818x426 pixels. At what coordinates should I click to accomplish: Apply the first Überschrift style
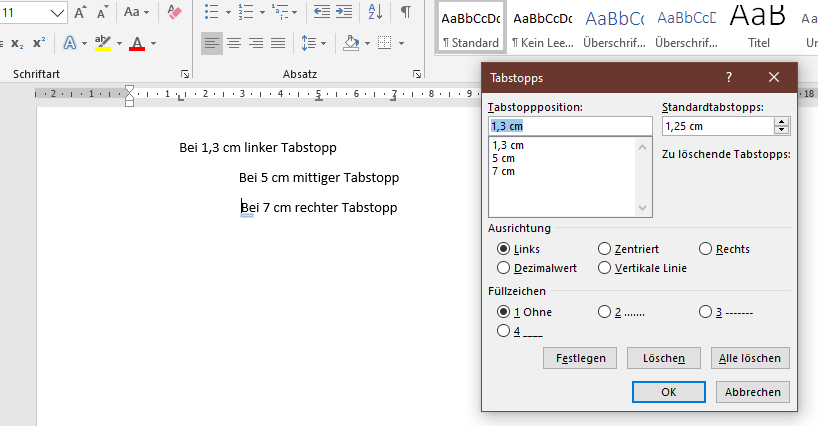pyautogui.click(x=615, y=28)
